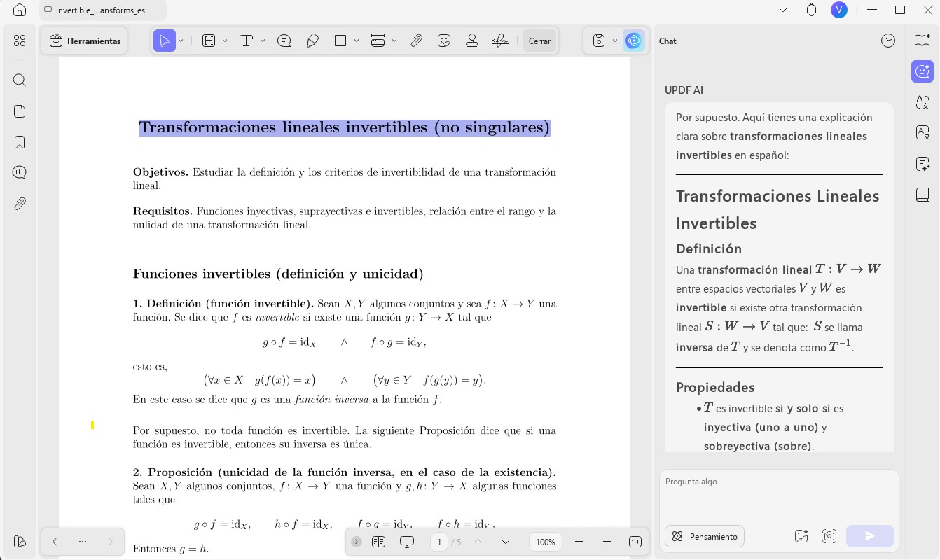The image size is (940, 560).
Task: Start slideshow presentation mode icon
Action: pos(407,542)
